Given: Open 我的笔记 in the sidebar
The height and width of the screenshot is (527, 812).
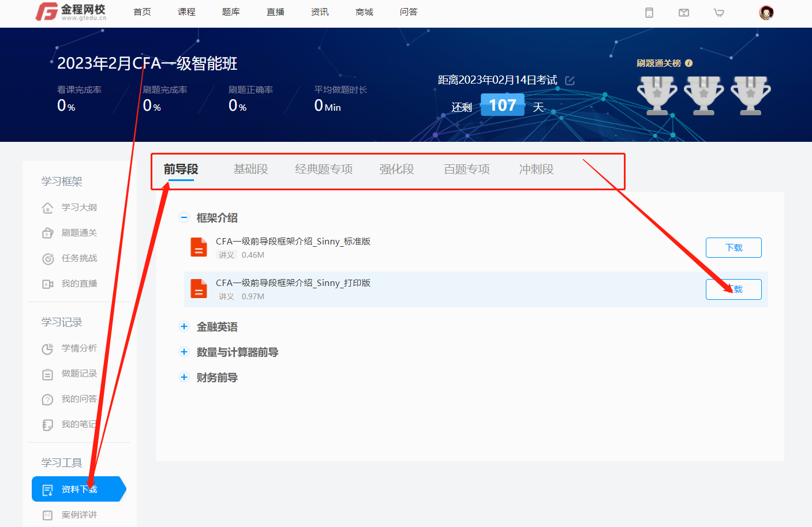Looking at the screenshot, I should tap(79, 424).
